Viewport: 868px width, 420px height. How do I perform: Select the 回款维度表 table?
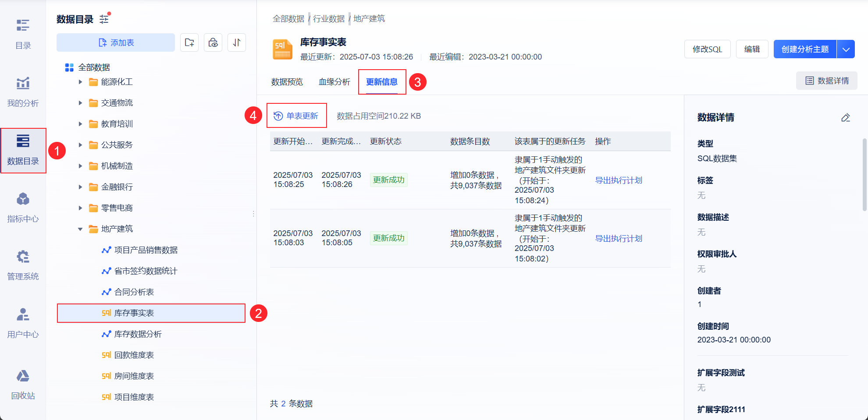tap(134, 355)
